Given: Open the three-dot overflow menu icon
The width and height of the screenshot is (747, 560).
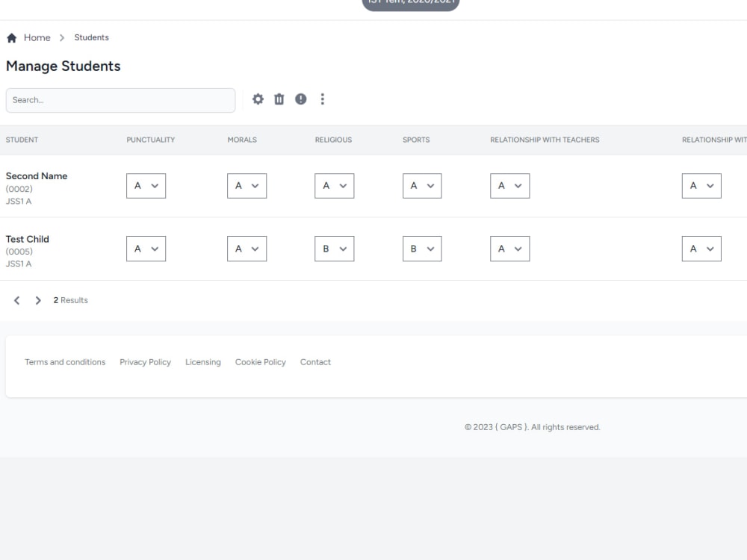Looking at the screenshot, I should point(322,99).
